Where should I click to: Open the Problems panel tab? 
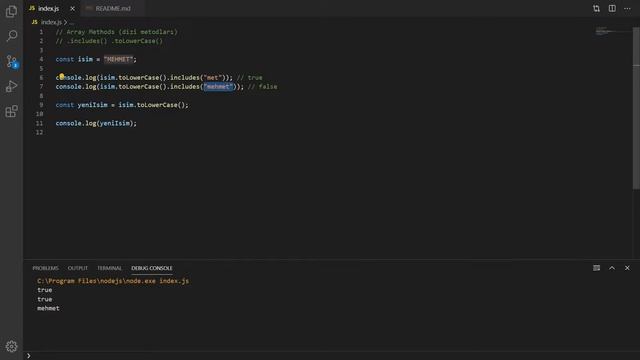45,268
